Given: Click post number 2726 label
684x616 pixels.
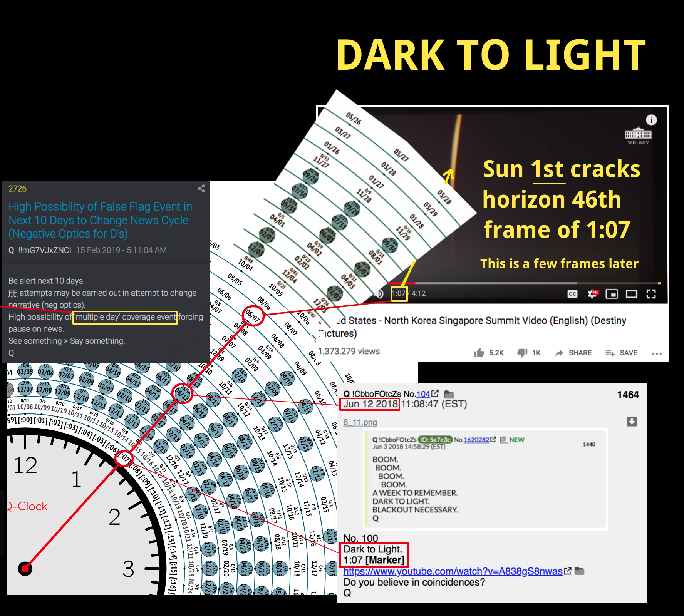Looking at the screenshot, I should click(17, 189).
